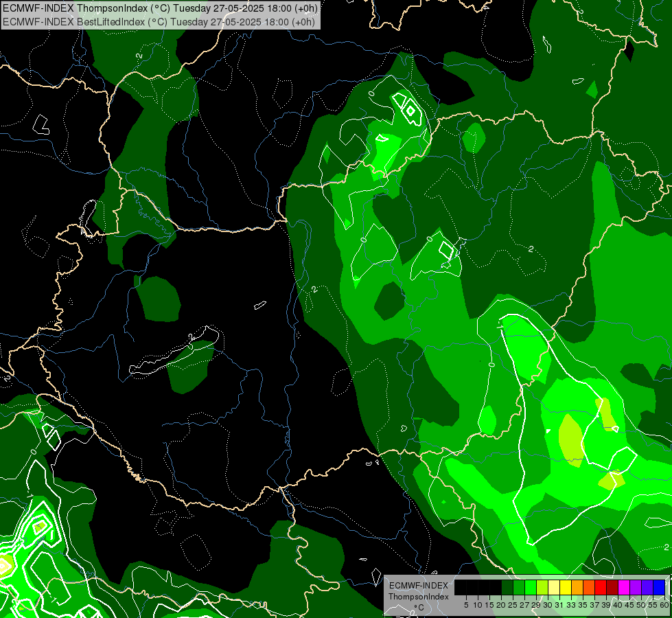Click the dark red 39–40 legend swatch

tap(612, 587)
